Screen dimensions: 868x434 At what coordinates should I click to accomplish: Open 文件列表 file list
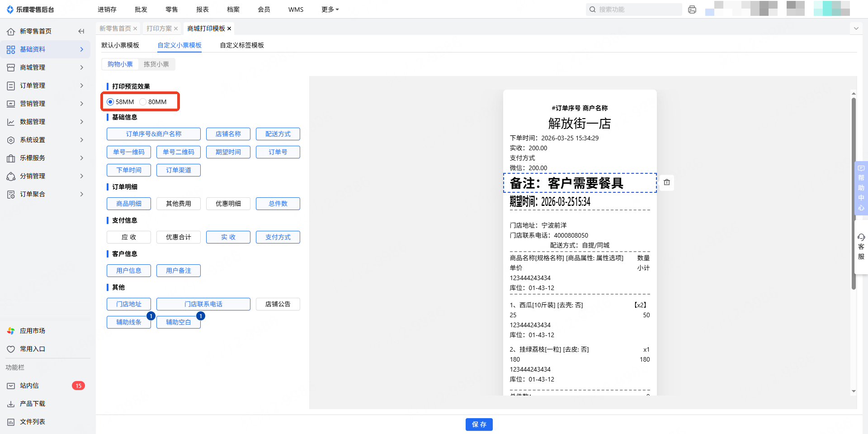coord(32,422)
